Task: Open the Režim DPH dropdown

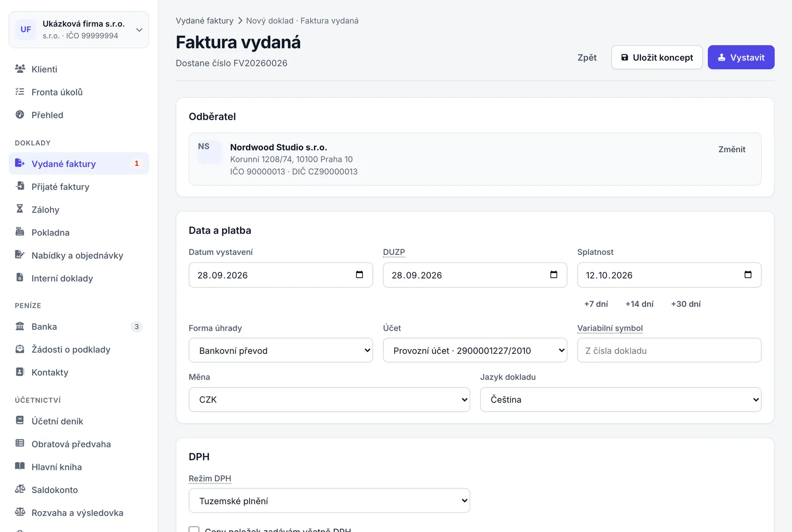Action: pyautogui.click(x=329, y=501)
